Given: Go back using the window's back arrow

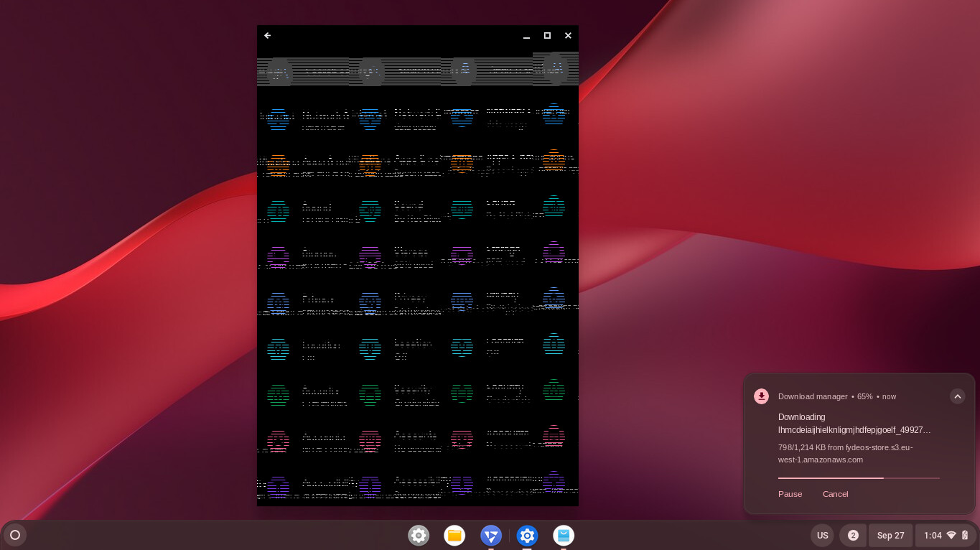Looking at the screenshot, I should coord(268,35).
